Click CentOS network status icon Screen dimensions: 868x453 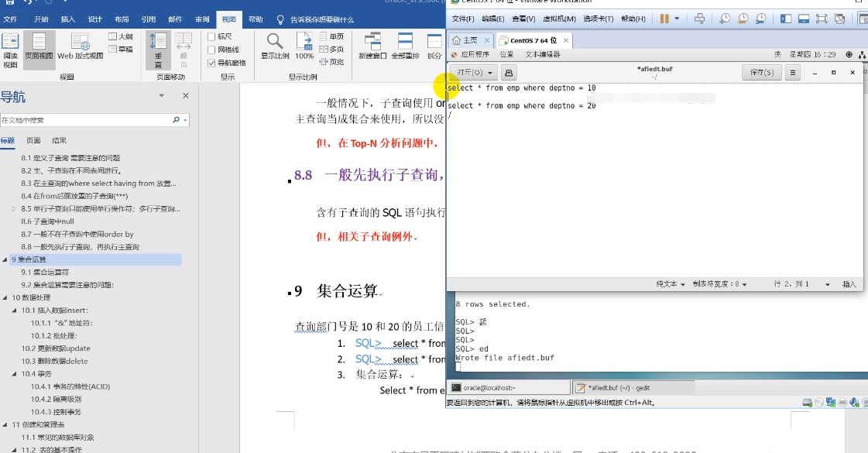point(861,54)
